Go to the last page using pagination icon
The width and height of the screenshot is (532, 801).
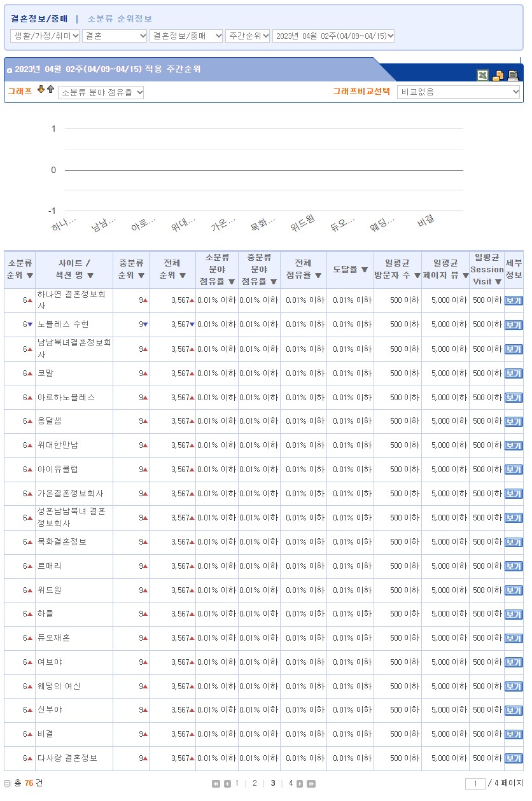click(311, 784)
